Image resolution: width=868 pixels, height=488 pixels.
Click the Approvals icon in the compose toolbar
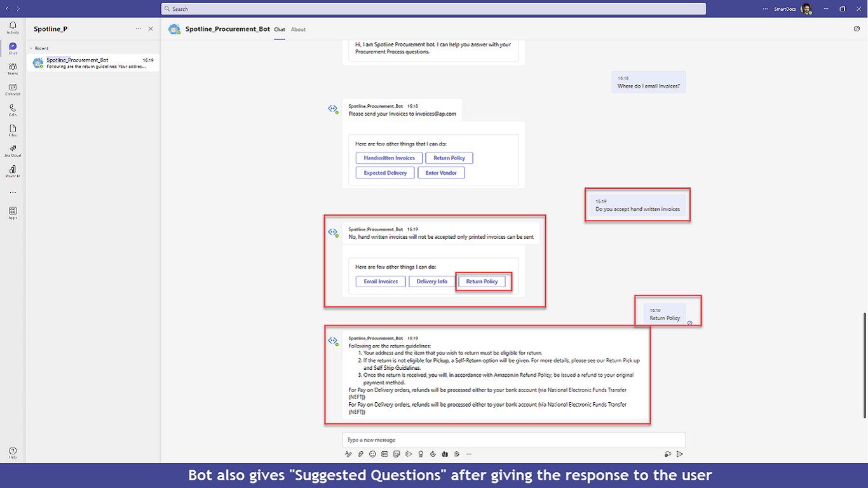tap(433, 454)
